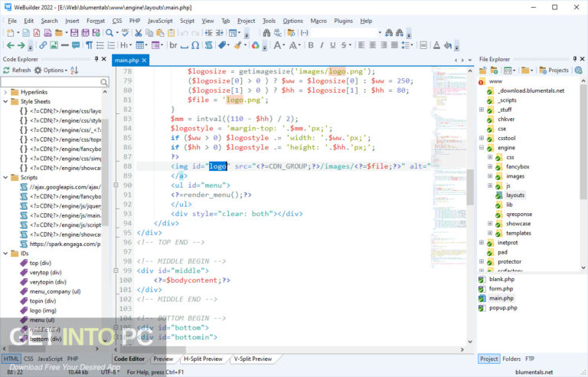Toggle align left formatting
The width and height of the screenshot is (588, 377).
click(x=361, y=45)
